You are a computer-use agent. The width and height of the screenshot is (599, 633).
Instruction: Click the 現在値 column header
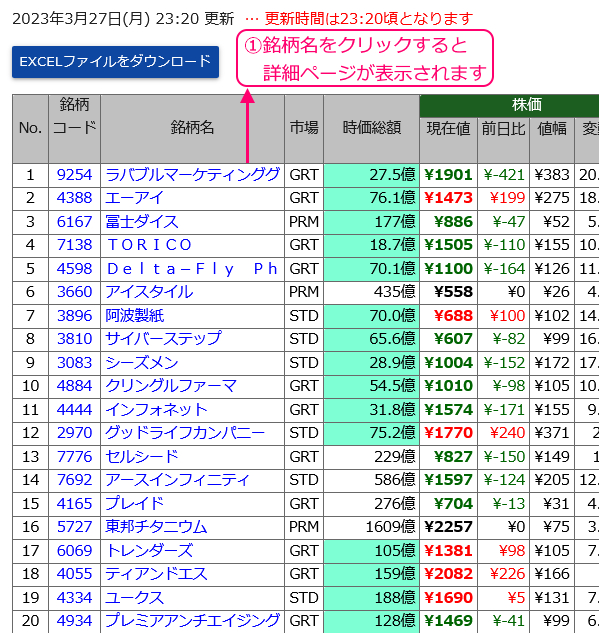coord(448,140)
